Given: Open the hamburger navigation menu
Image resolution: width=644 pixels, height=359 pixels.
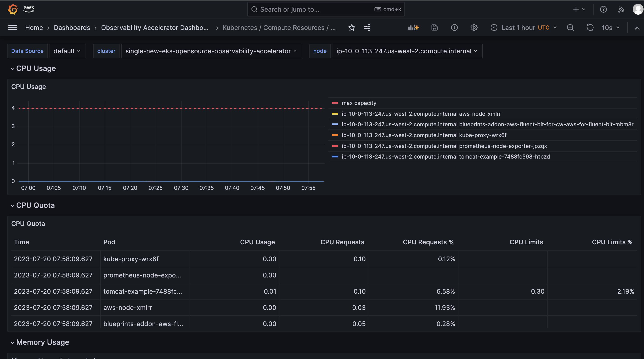Looking at the screenshot, I should [13, 27].
